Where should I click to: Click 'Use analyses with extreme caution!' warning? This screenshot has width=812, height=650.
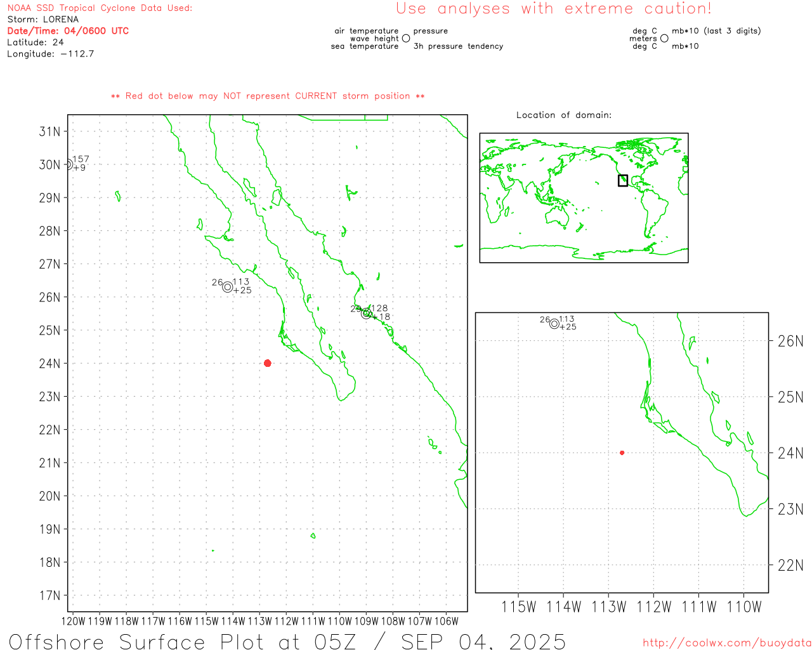(x=554, y=9)
